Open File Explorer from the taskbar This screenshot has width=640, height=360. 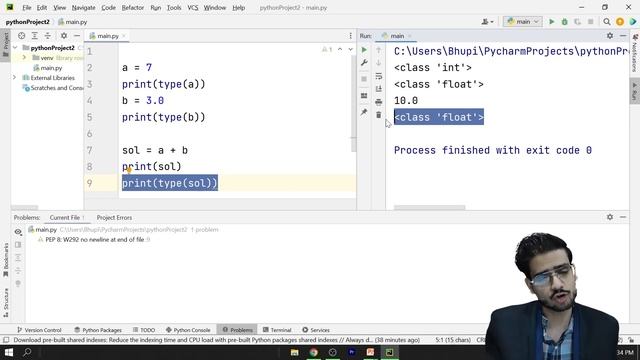coord(294,352)
